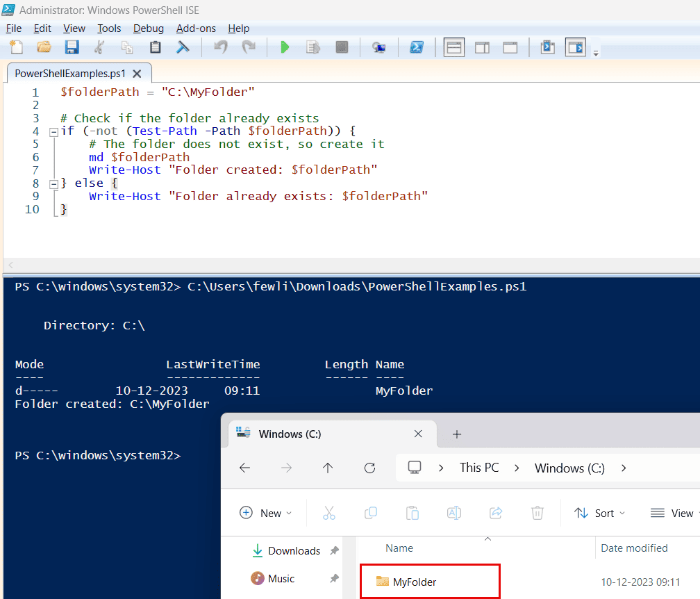This screenshot has height=599, width=700.
Task: Go up one folder level
Action: pyautogui.click(x=328, y=468)
